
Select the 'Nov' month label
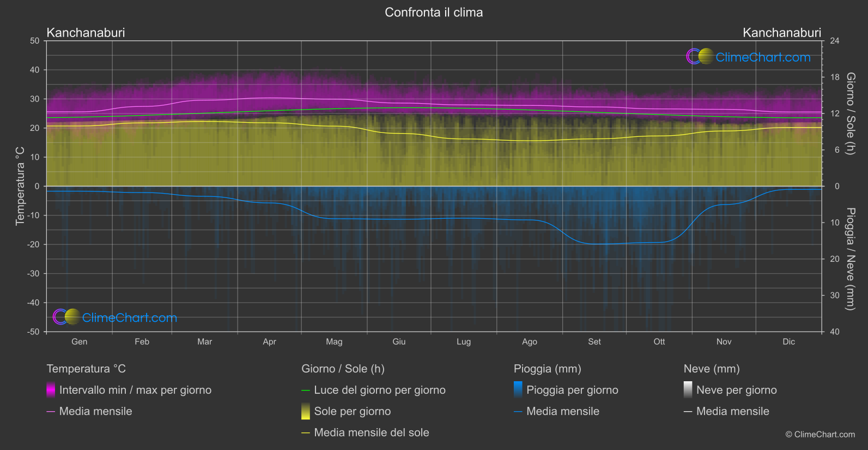click(x=724, y=341)
